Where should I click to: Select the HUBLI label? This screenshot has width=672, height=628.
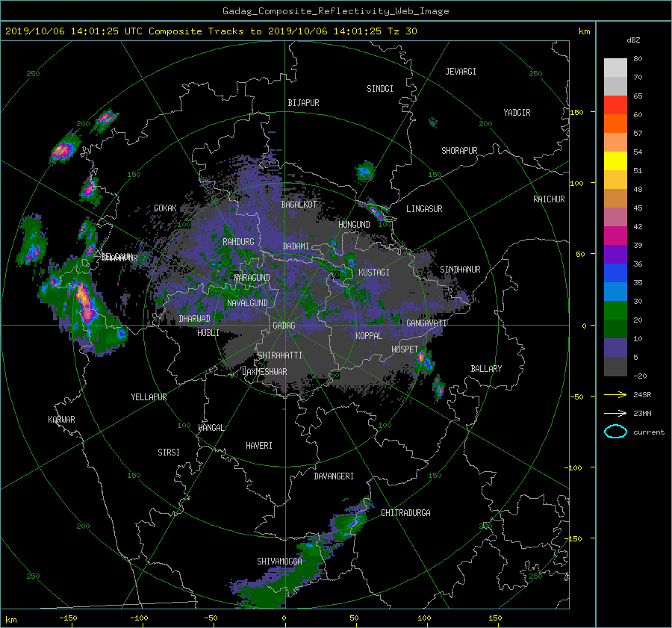point(208,333)
